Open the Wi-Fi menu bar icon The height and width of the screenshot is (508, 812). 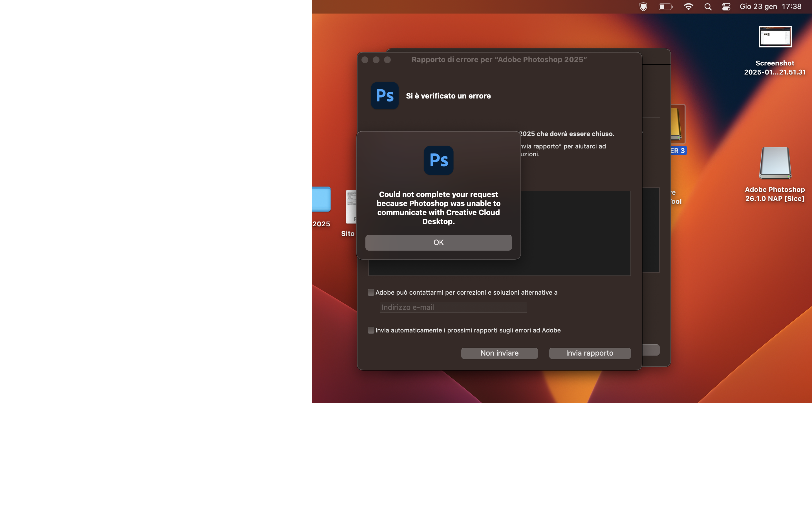coord(688,7)
